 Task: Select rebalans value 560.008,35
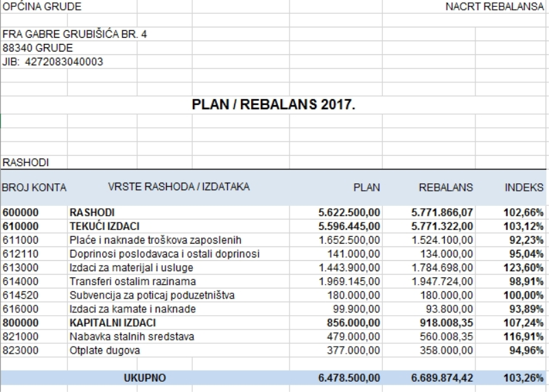pyautogui.click(x=447, y=336)
